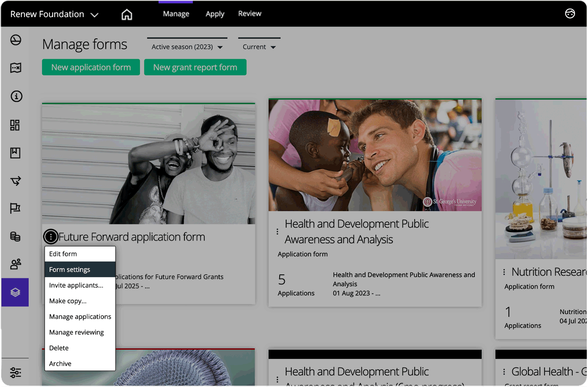Open the dashboard gauge icon in sidebar

pos(16,40)
